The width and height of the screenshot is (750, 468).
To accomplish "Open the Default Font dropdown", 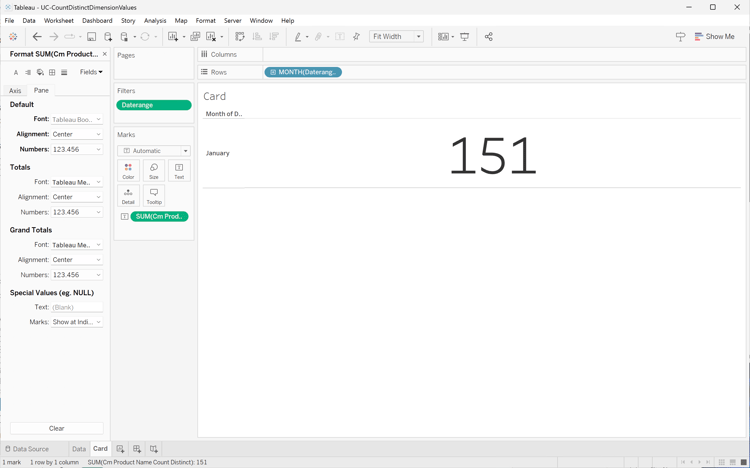I will [x=77, y=119].
